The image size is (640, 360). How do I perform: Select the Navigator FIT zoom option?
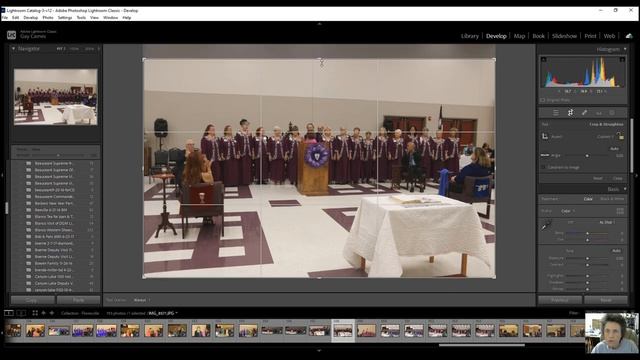coord(60,49)
